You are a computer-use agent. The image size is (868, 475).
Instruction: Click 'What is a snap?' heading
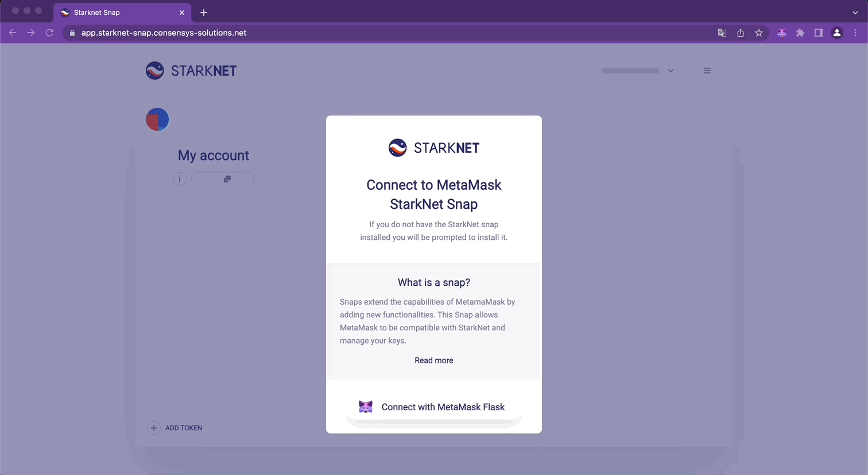click(434, 282)
